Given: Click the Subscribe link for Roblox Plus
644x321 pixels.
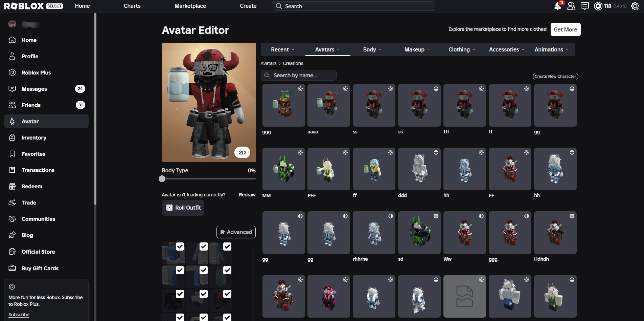Looking at the screenshot, I should [x=19, y=315].
